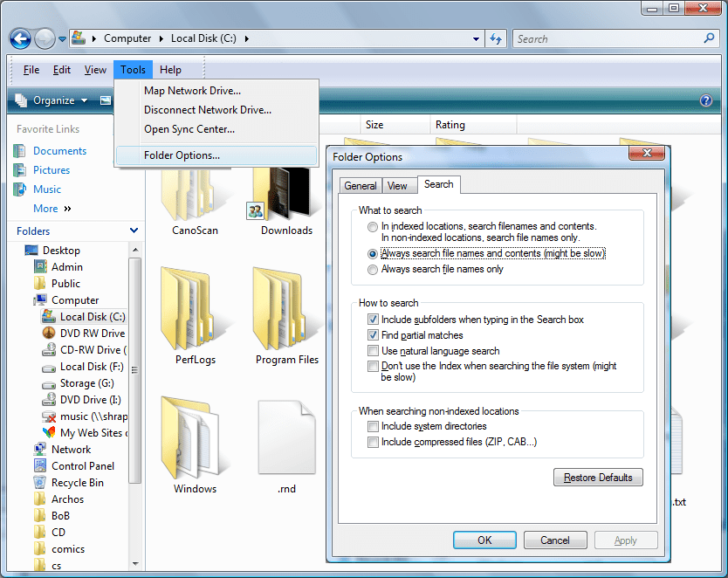This screenshot has width=728, height=578.
Task: Select Always search file names only
Action: click(x=373, y=270)
